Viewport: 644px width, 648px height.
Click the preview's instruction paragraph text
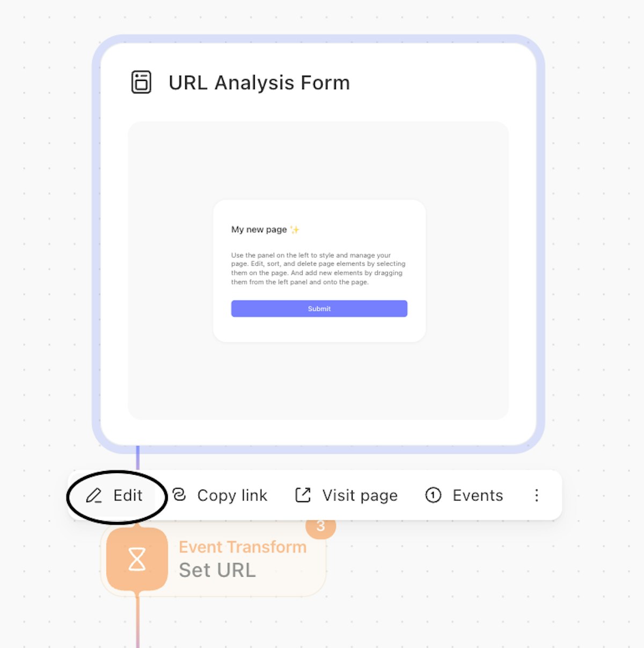point(318,268)
